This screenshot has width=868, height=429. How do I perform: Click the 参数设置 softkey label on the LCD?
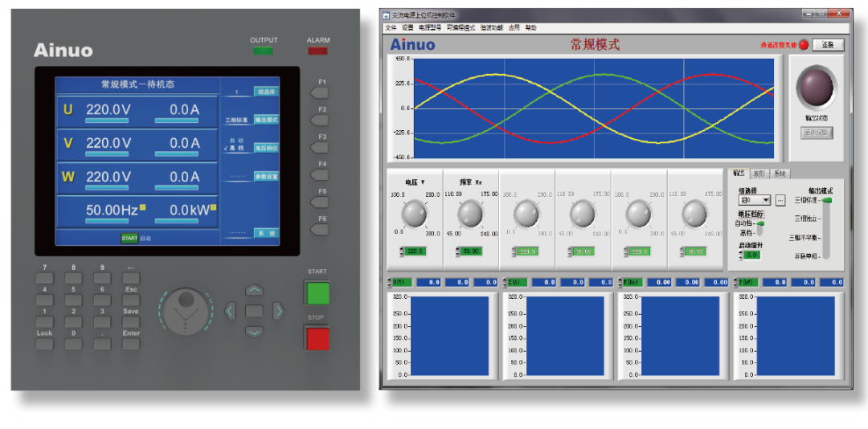pos(266,176)
